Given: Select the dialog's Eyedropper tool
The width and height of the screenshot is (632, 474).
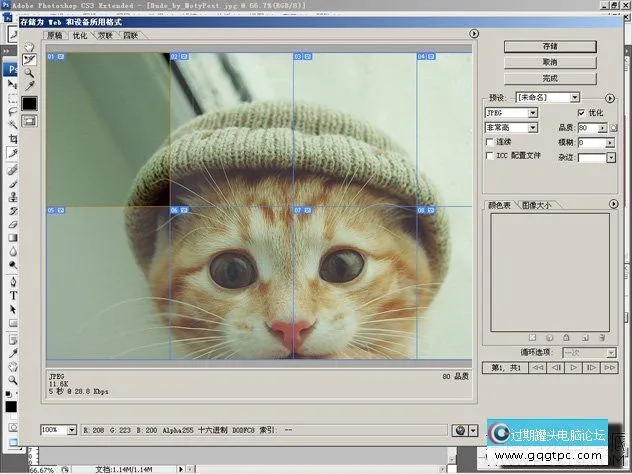Looking at the screenshot, I should 29,85.
